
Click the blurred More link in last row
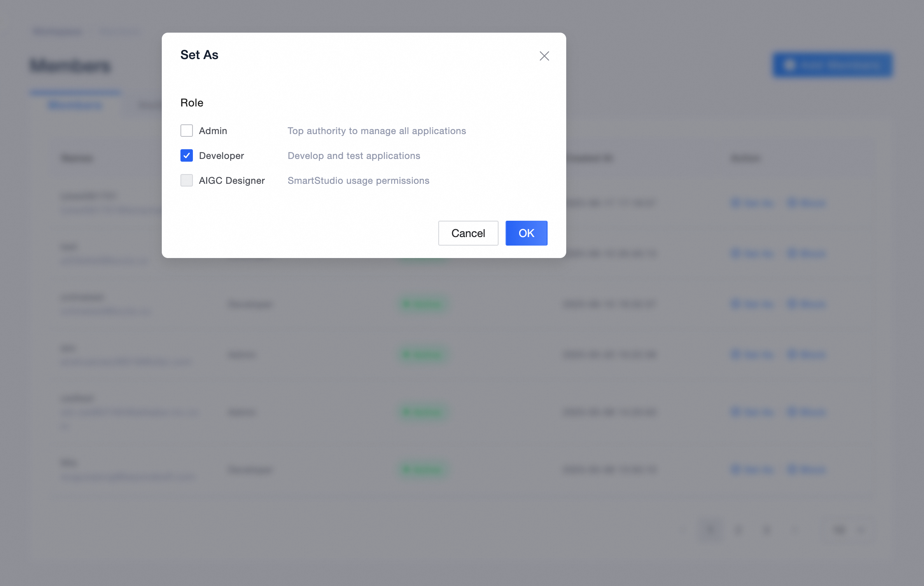[x=807, y=469]
